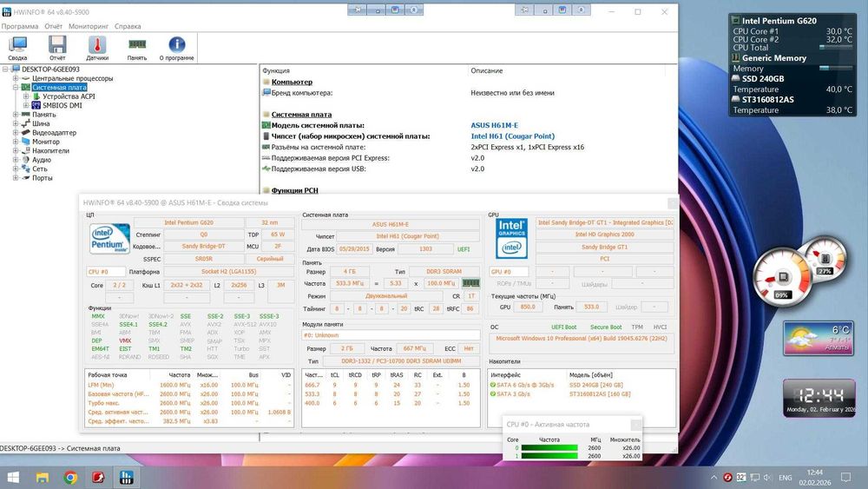Select Порты in the left tree
This screenshot has height=489, width=868.
click(x=42, y=178)
